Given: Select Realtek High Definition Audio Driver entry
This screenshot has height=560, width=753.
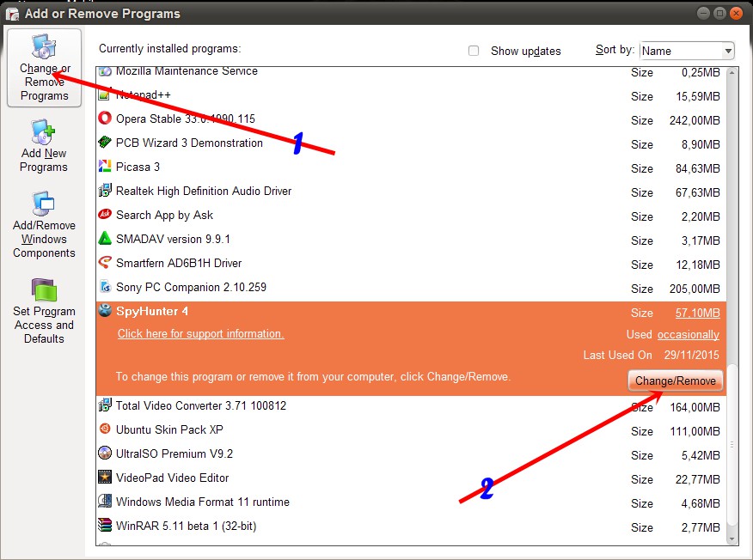Looking at the screenshot, I should pos(411,191).
